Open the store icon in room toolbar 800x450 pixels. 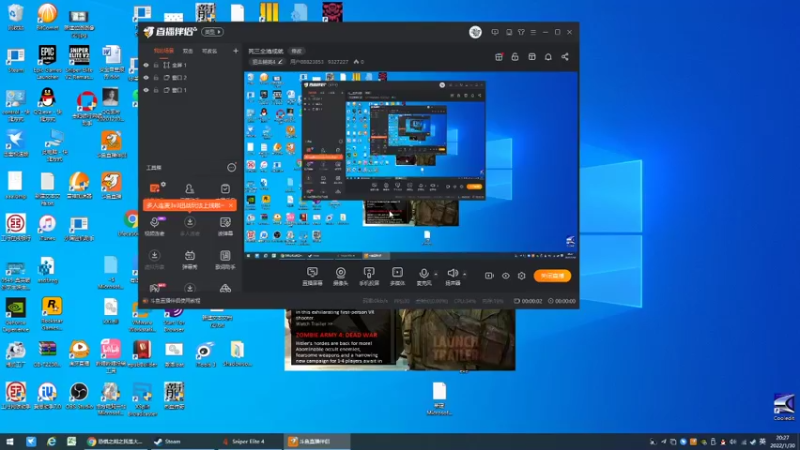532,57
